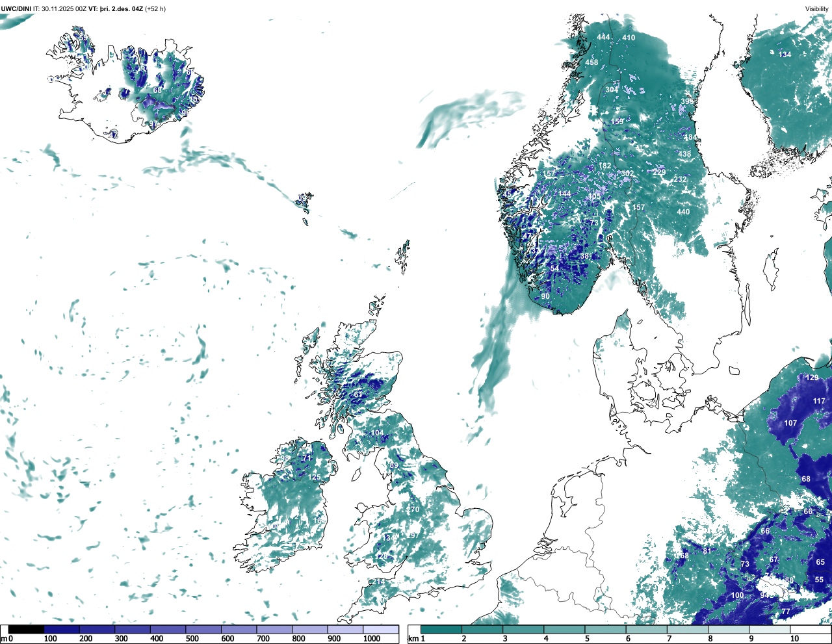Click the '100' map value in the bottom-right region
Image resolution: width=832 pixels, height=644 pixels.
pyautogui.click(x=737, y=595)
